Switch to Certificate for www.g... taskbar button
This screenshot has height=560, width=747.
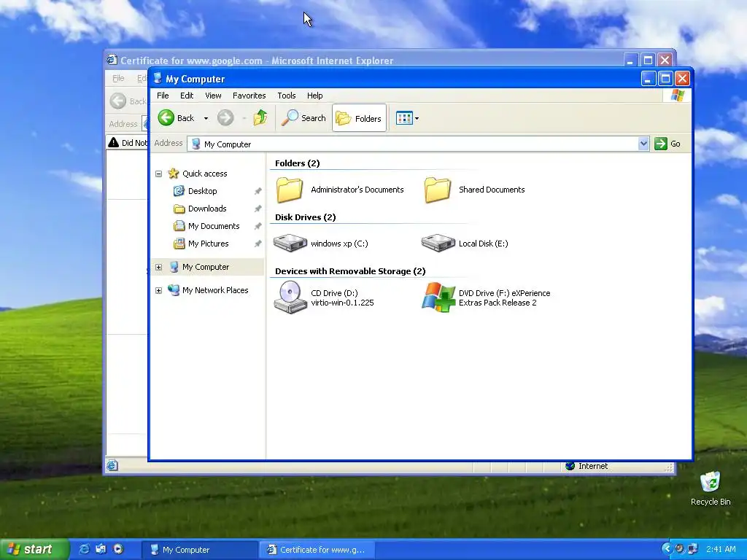[317, 550]
